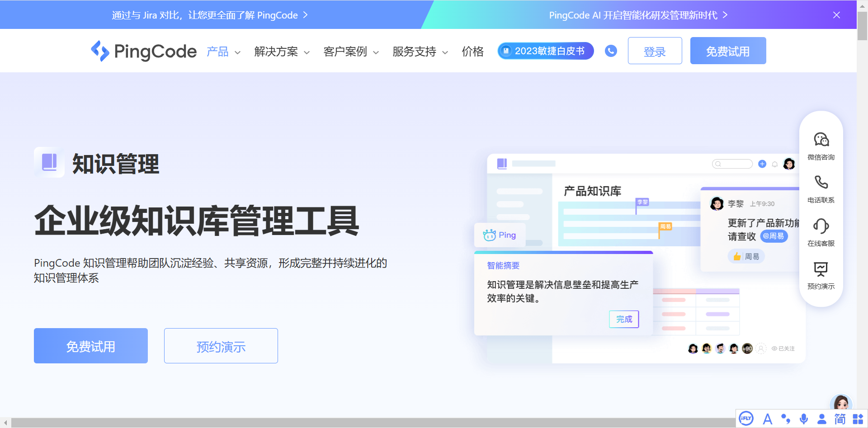This screenshot has height=428, width=868.
Task: Open WeChat consultation (微信咨询)
Action: click(x=821, y=146)
